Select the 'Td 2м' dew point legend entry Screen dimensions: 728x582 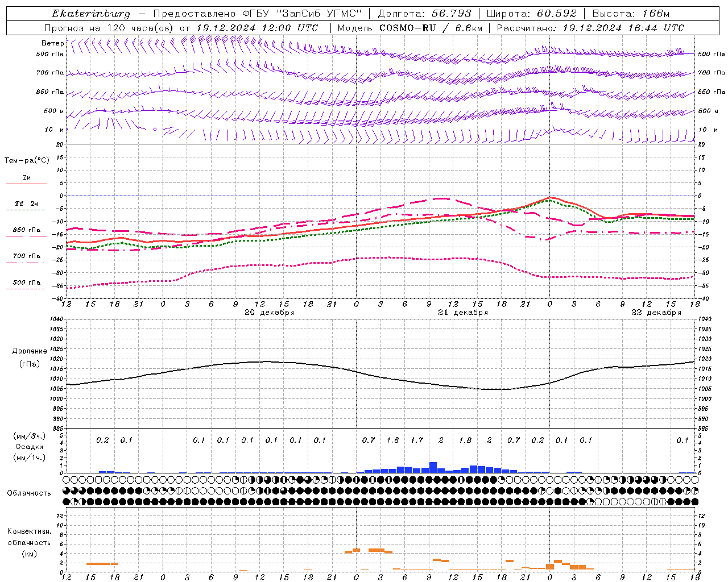coord(26,203)
